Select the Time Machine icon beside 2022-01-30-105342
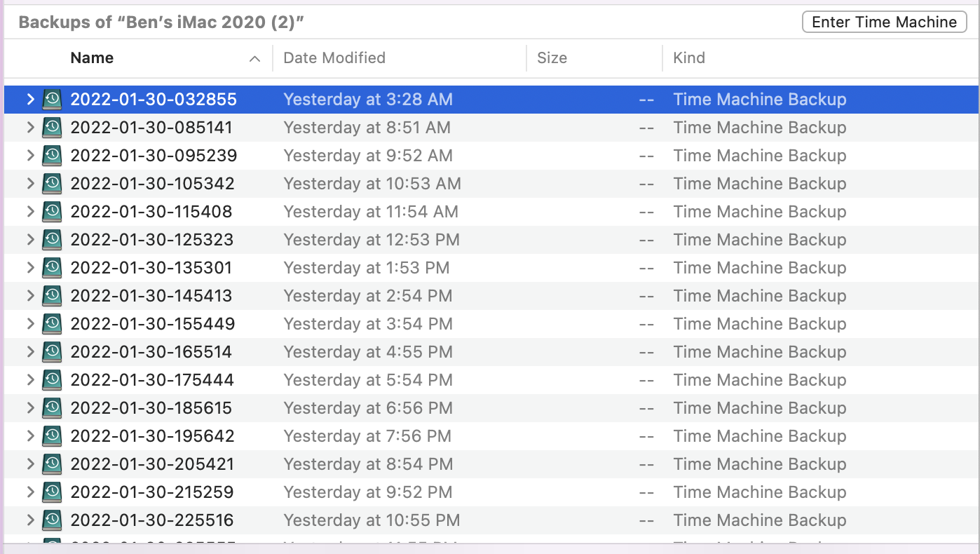Image resolution: width=980 pixels, height=554 pixels. click(x=52, y=184)
